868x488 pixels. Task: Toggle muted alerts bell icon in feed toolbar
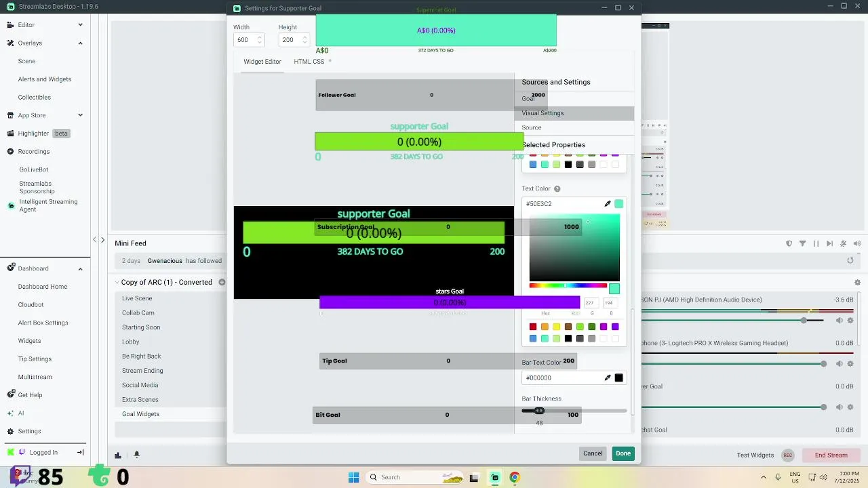844,244
